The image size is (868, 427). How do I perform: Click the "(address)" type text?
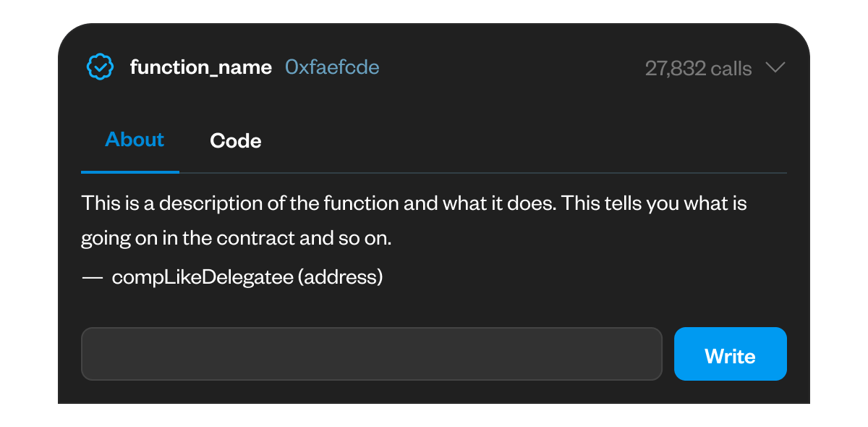(x=340, y=276)
